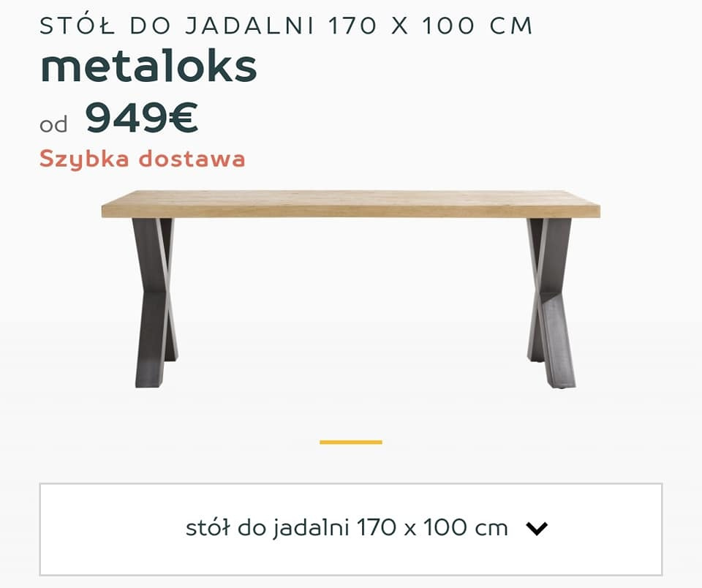Open the 'stół do jadalni 170 x 100 cm' dropdown
The height and width of the screenshot is (588, 702).
[x=350, y=529]
